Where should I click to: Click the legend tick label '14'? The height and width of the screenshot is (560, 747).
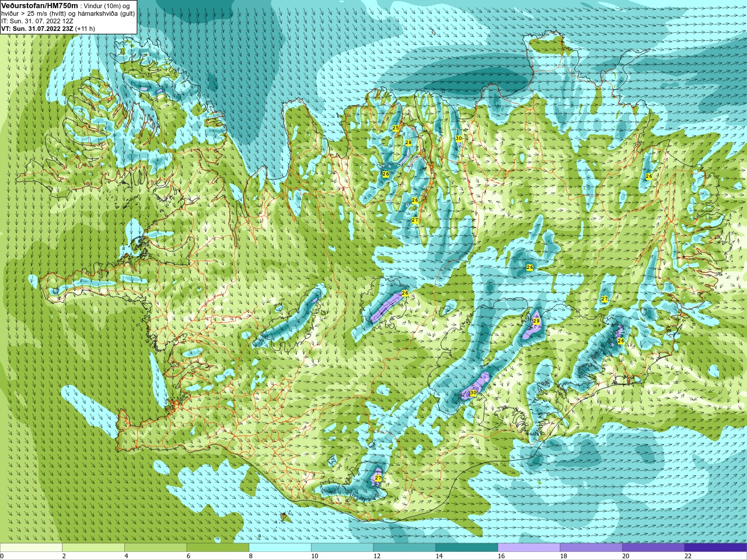click(439, 556)
